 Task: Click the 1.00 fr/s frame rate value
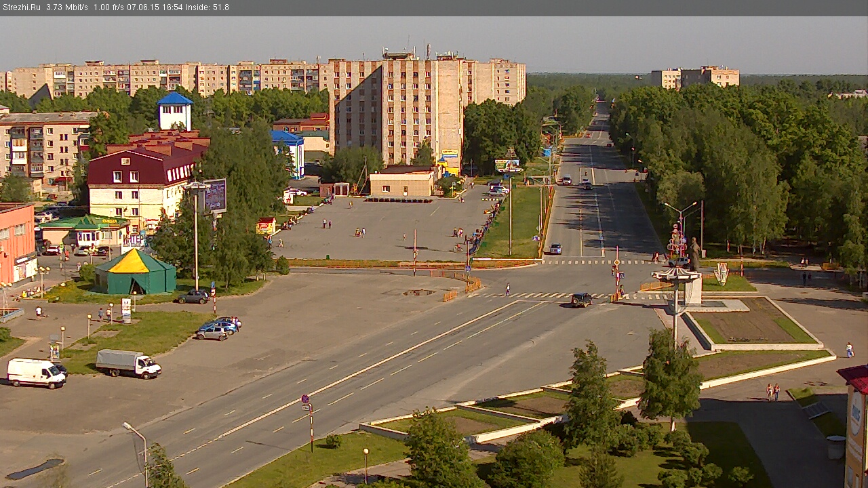pyautogui.click(x=108, y=7)
